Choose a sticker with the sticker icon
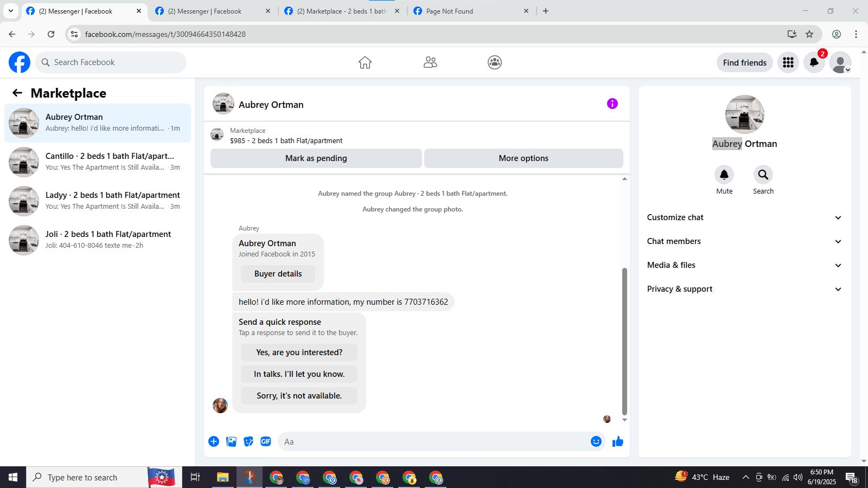 248,441
